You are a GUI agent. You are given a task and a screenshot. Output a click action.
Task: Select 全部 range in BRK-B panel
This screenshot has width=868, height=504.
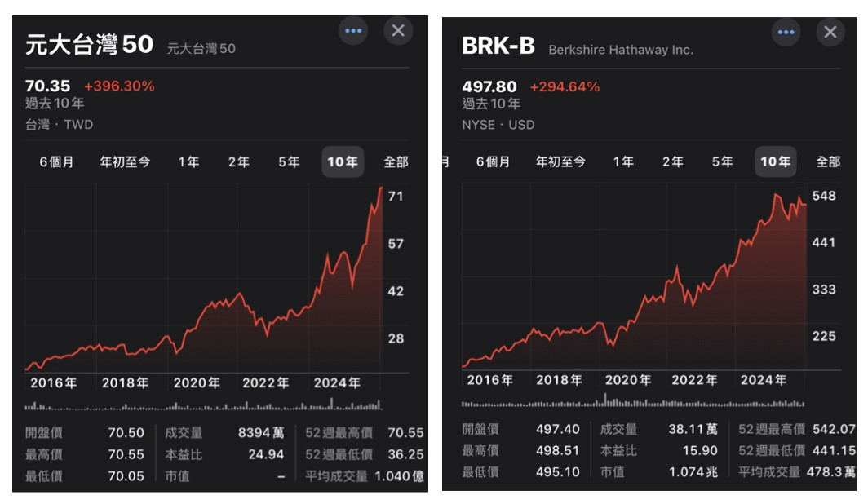[x=828, y=161]
